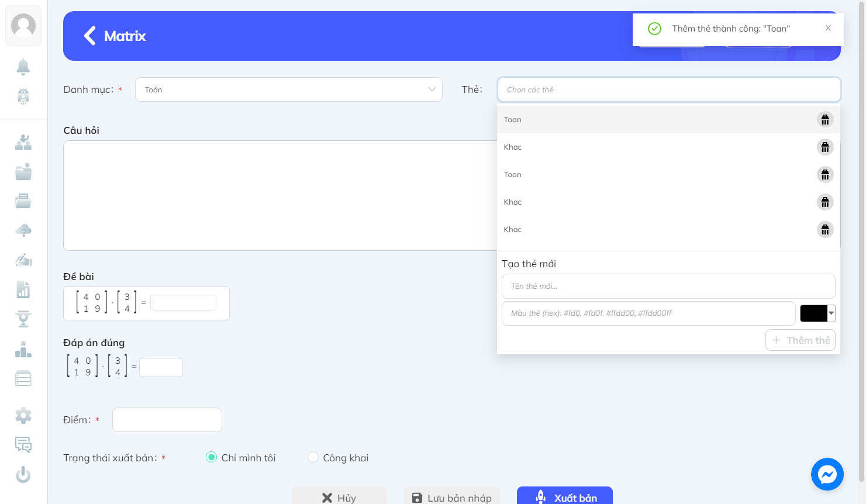Open the color picker dropdown arrow
The image size is (866, 504).
[831, 313]
